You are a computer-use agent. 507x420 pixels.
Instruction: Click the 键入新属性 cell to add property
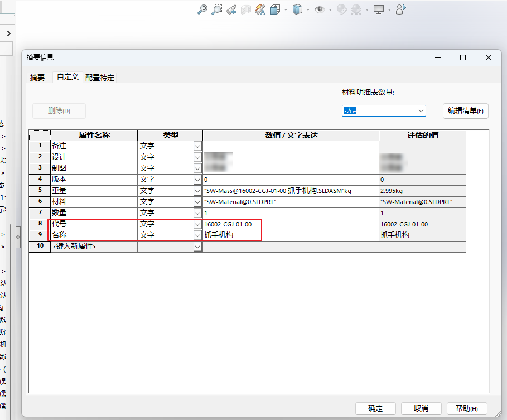94,247
